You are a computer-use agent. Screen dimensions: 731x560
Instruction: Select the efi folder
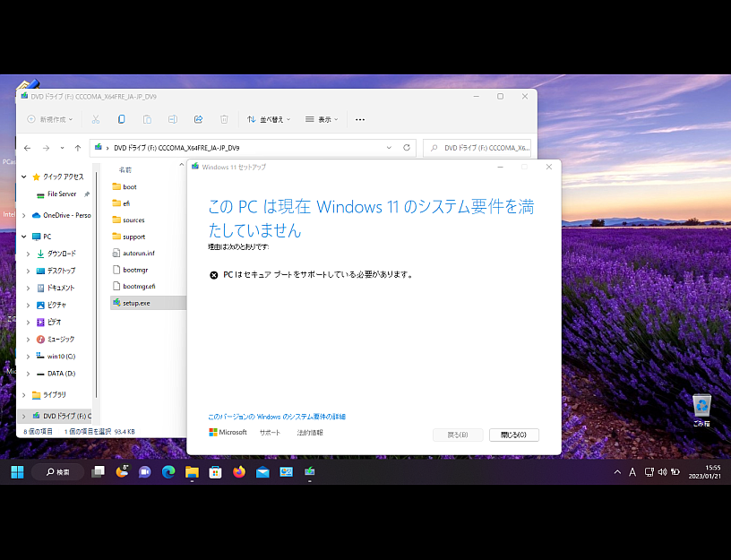(x=126, y=203)
